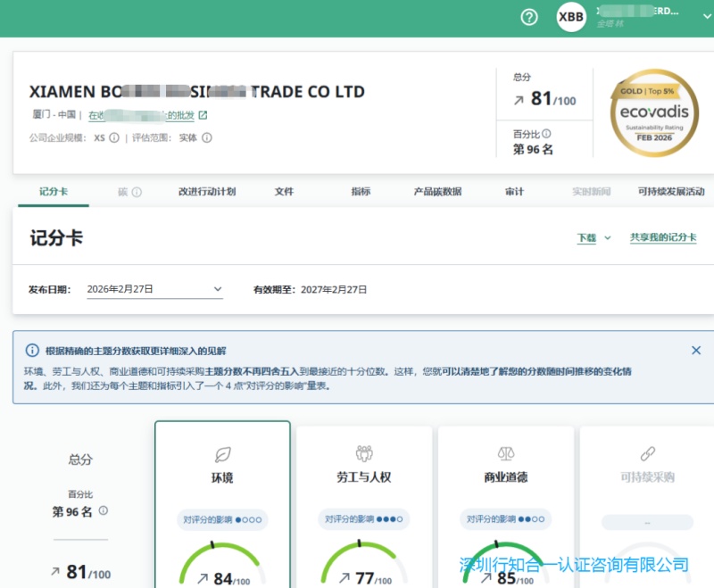Open the help question mark icon
This screenshot has width=714, height=588.
(528, 17)
